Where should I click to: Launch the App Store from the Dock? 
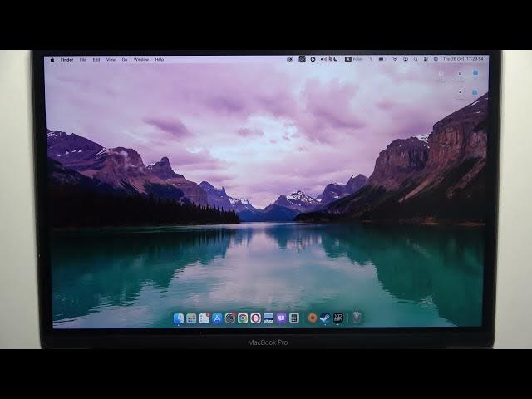click(x=217, y=318)
